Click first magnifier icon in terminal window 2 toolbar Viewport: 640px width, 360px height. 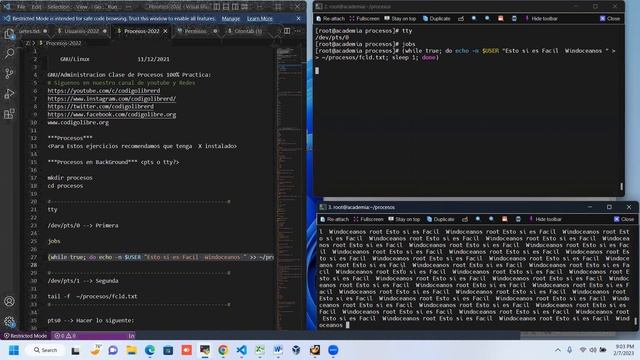[474, 19]
